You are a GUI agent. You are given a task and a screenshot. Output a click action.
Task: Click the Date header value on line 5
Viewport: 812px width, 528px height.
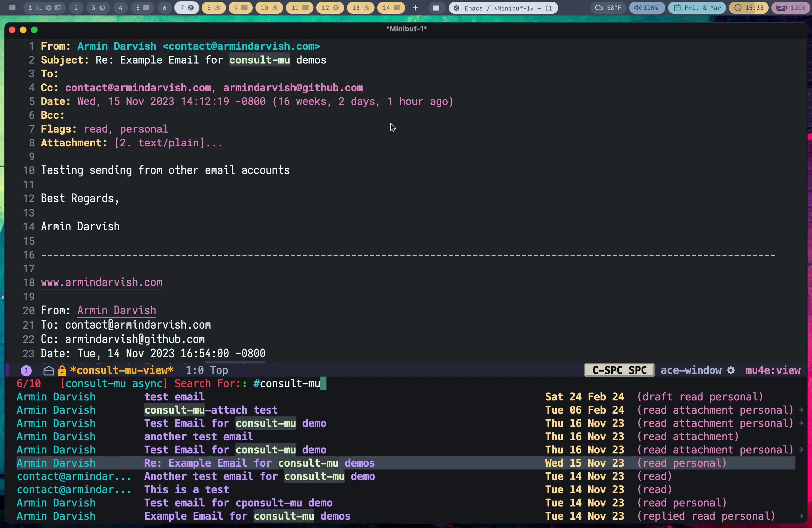(x=265, y=101)
